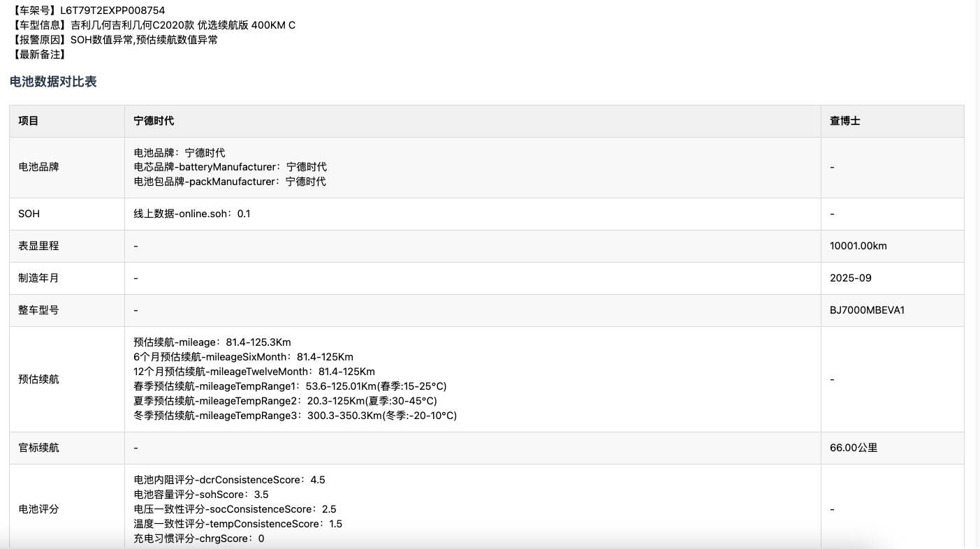Select the mileage 81.4-125.3Km line
Image resolution: width=980 pixels, height=549 pixels.
[212, 343]
